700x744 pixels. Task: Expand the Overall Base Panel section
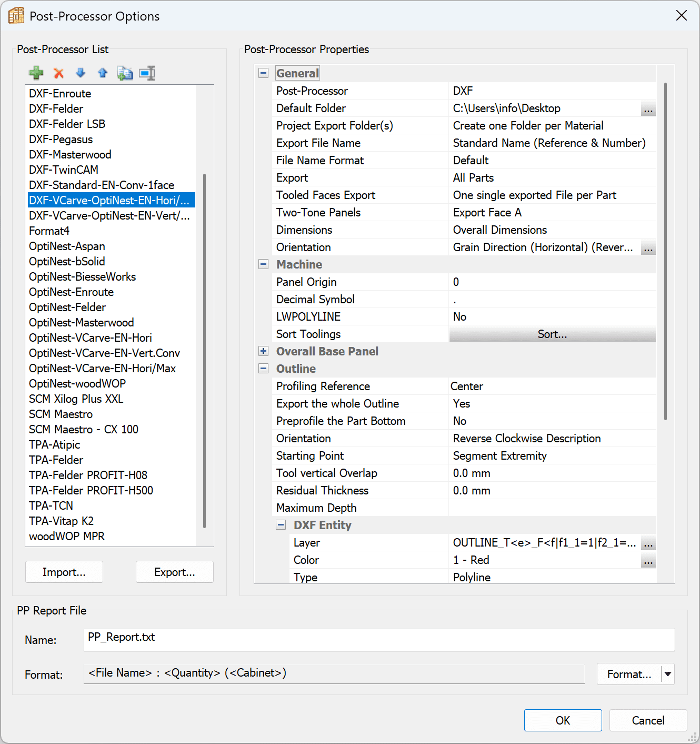(x=264, y=351)
